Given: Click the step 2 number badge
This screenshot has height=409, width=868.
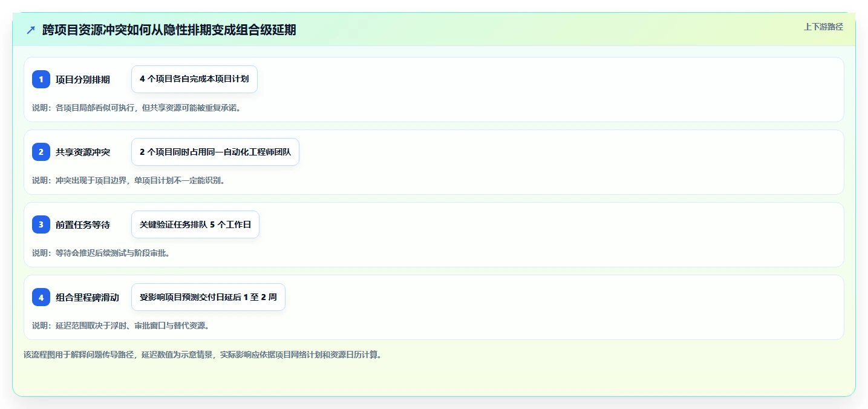Looking at the screenshot, I should coord(41,152).
